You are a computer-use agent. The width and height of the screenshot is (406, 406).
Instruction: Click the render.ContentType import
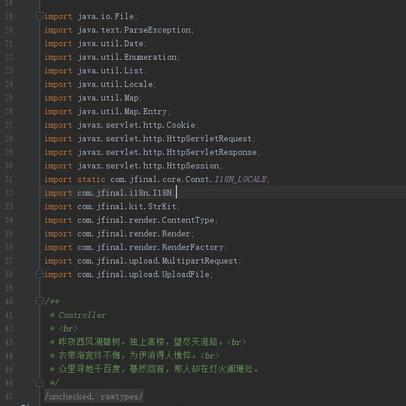tap(130, 220)
